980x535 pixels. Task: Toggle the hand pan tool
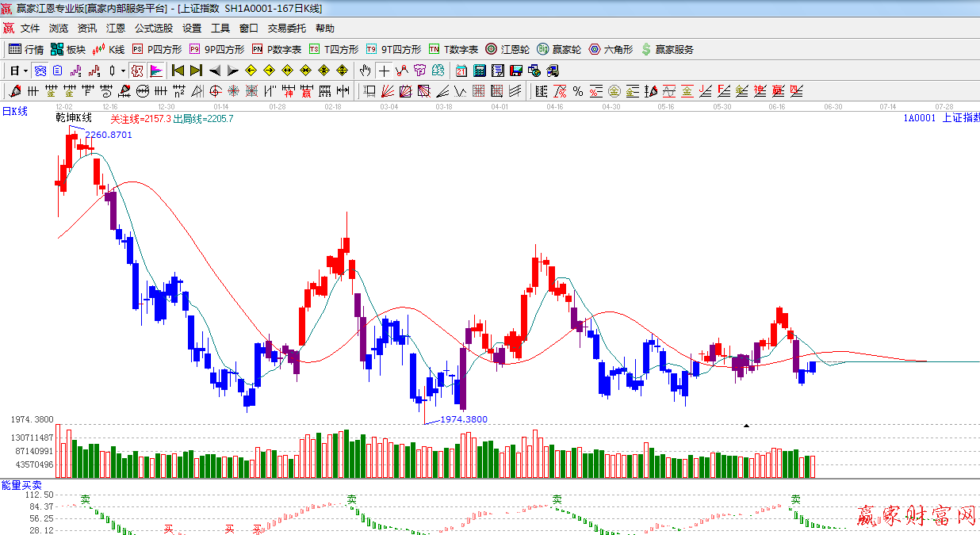coord(365,71)
